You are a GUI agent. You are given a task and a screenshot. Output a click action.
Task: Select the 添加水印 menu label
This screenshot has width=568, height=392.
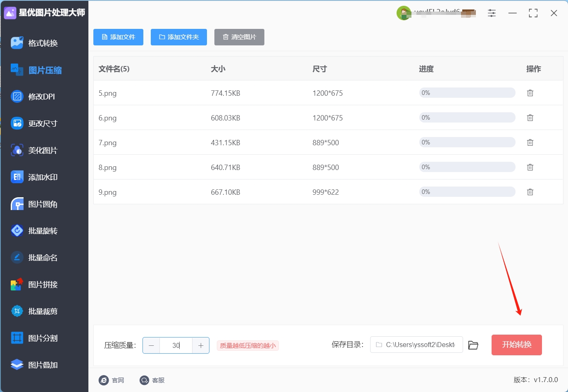point(43,177)
